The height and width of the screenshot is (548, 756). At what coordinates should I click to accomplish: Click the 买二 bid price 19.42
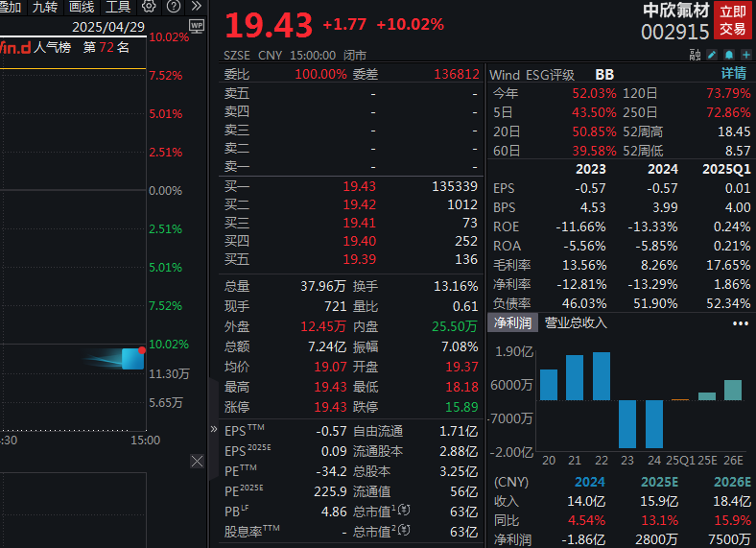pos(359,204)
